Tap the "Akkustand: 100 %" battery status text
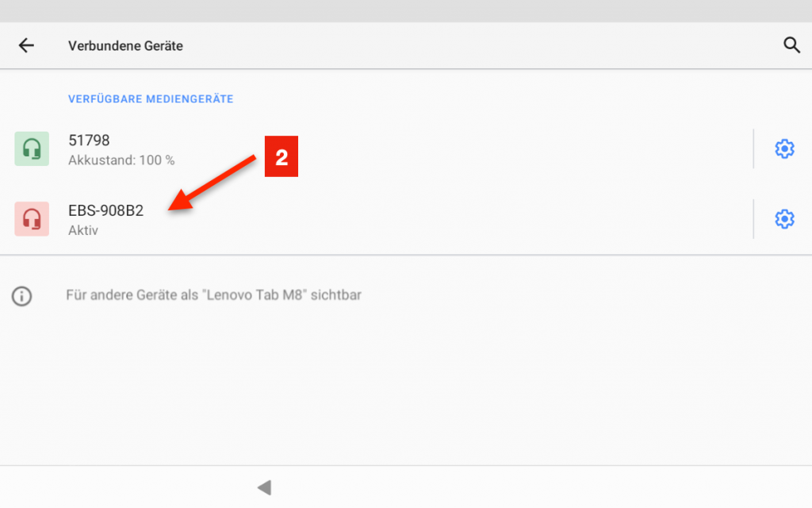This screenshot has width=812, height=508. tap(121, 160)
